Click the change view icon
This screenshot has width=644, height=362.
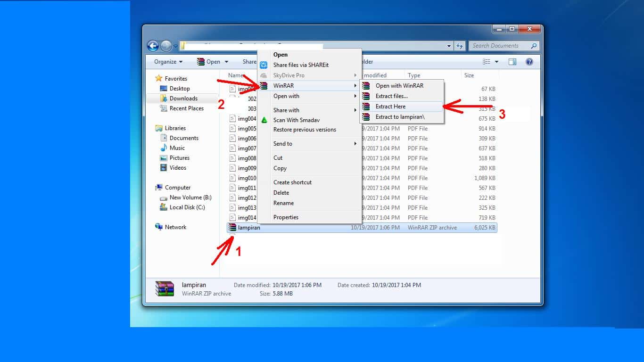487,62
